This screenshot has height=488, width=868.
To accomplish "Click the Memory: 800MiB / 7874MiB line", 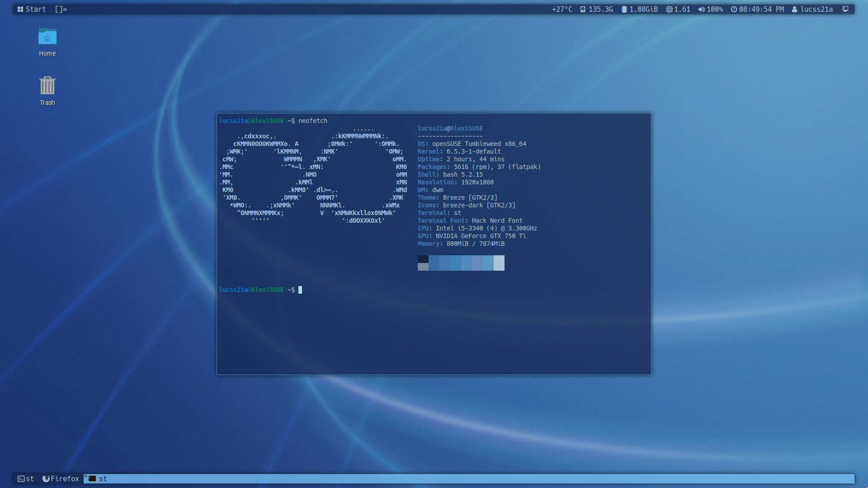I will pyautogui.click(x=461, y=244).
